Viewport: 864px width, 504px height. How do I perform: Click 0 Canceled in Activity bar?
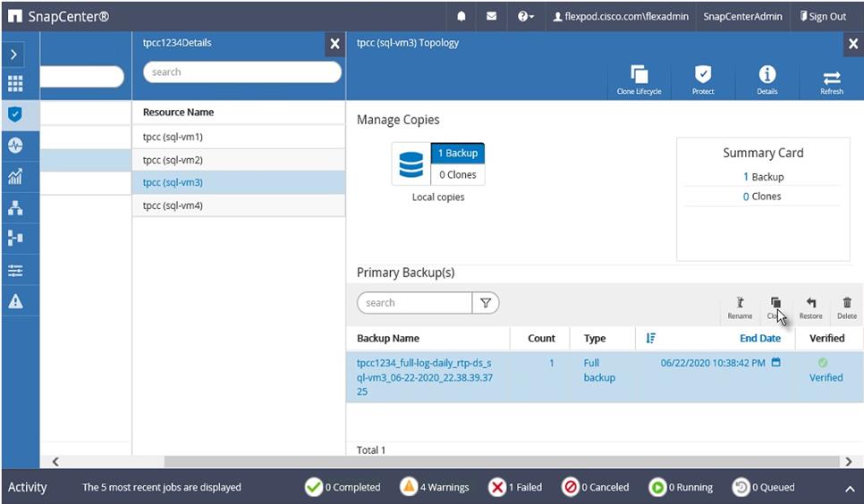pyautogui.click(x=595, y=487)
